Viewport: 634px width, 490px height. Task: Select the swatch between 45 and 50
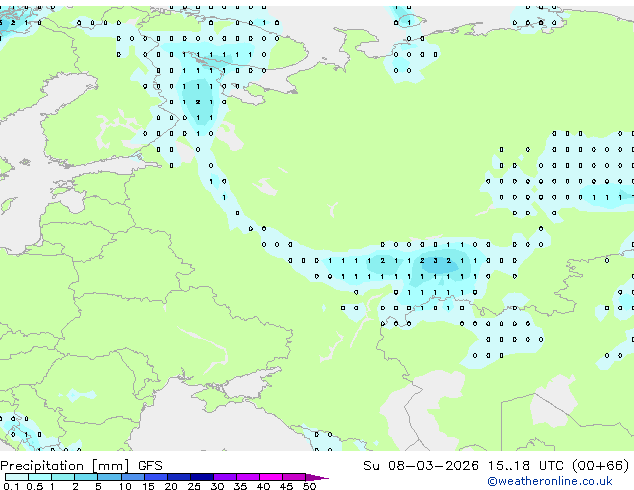[x=294, y=477]
